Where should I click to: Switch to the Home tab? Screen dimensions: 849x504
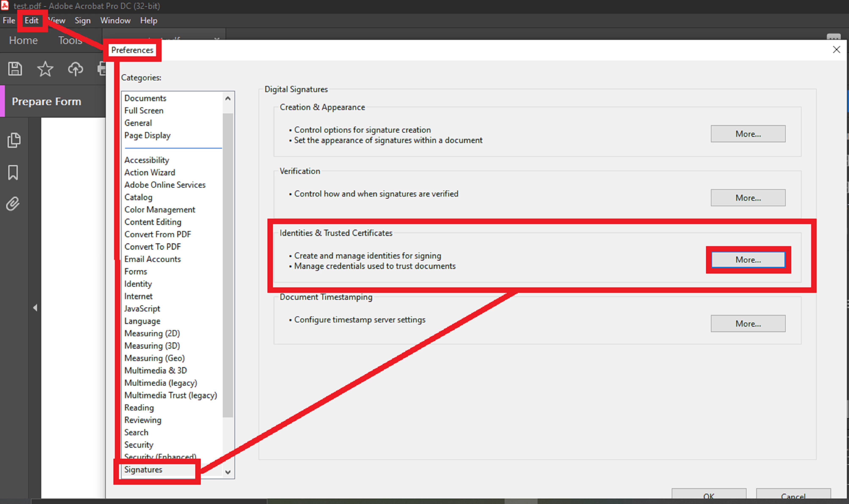[x=23, y=40]
